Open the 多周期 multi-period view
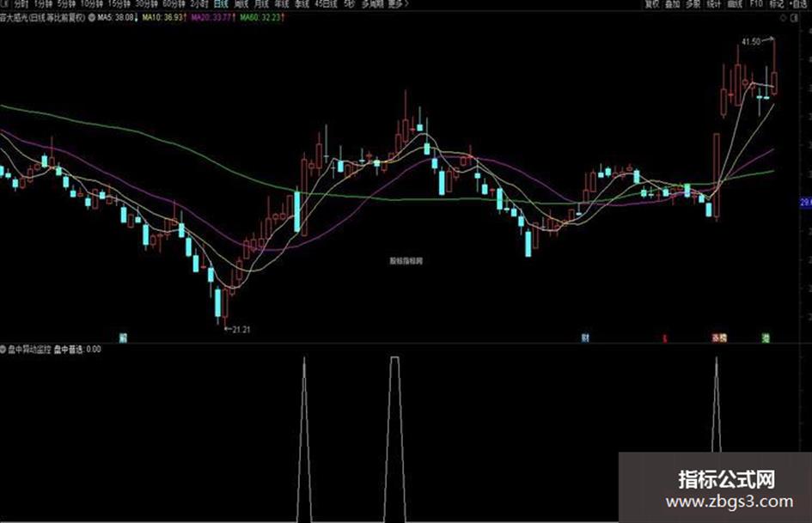This screenshot has width=812, height=523. click(372, 3)
